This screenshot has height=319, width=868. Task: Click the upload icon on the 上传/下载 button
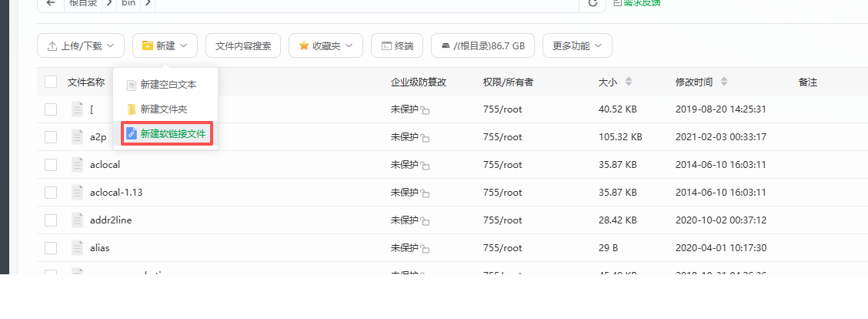point(52,46)
